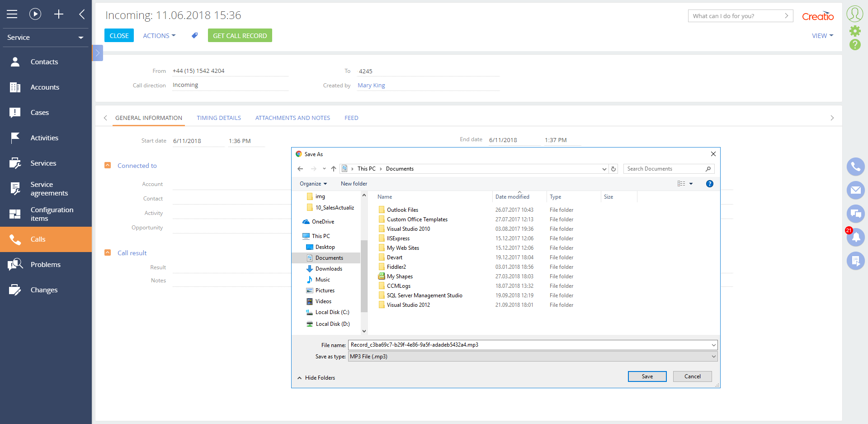Toggle Hide Folders in Save As dialog

click(x=316, y=378)
